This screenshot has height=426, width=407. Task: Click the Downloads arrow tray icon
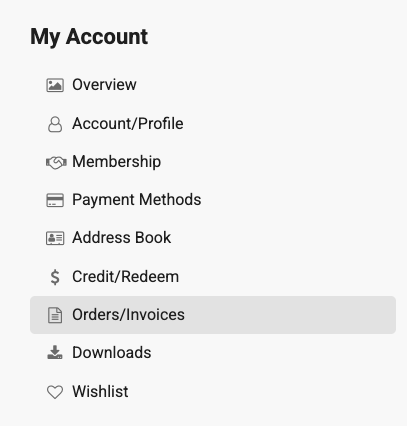pyautogui.click(x=55, y=352)
